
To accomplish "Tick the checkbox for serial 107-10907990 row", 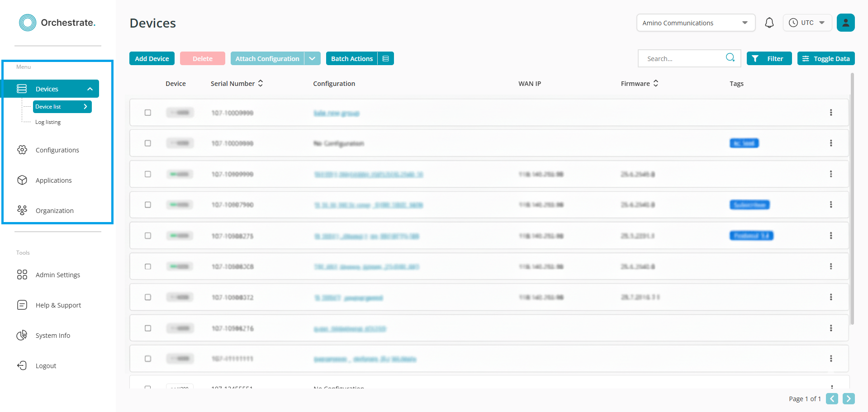I will click(148, 205).
